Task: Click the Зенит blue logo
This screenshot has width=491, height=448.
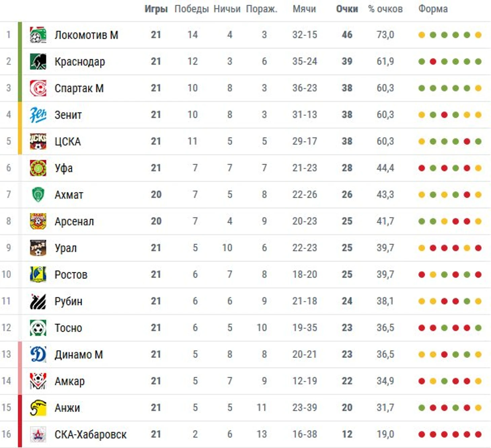Action: click(x=38, y=115)
